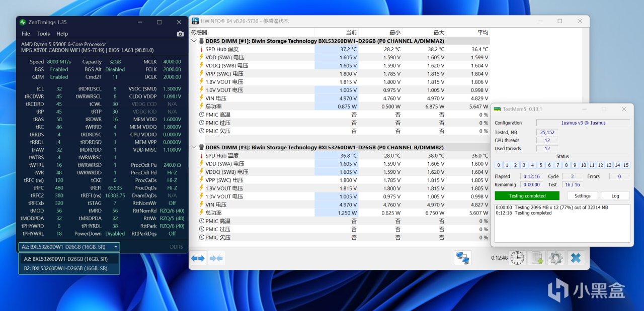644x311 pixels.
Task: Click TestMem5 status box 15
Action: point(626,165)
